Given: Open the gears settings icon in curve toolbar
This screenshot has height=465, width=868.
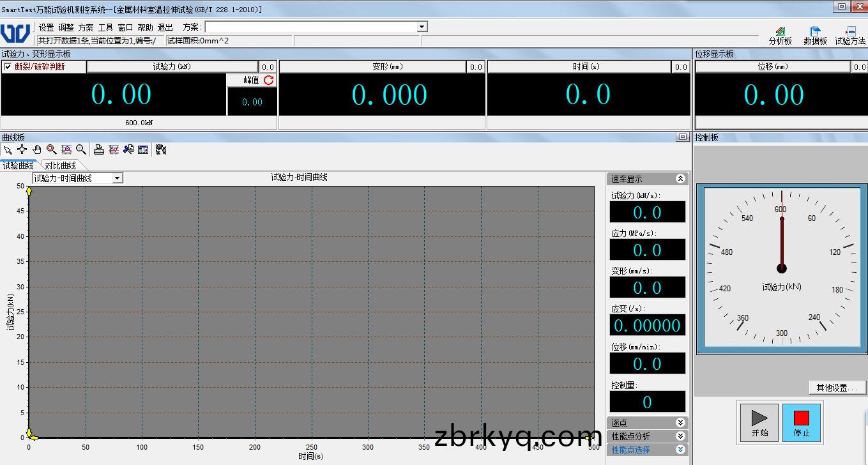Looking at the screenshot, I should (x=161, y=149).
